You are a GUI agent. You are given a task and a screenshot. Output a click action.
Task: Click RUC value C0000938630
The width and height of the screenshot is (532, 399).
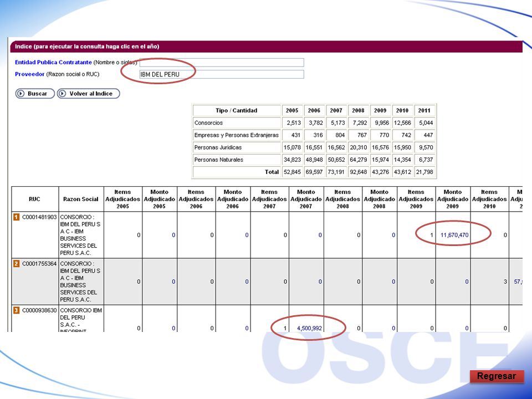39,310
